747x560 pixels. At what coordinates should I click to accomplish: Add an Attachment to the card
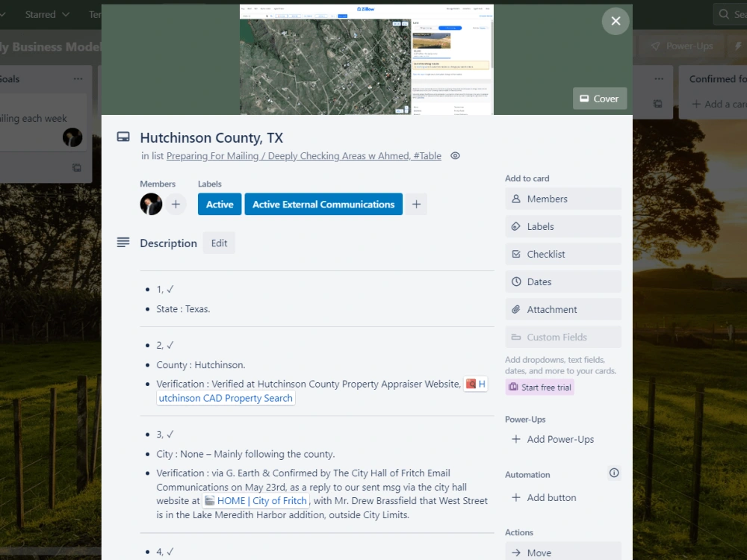563,310
